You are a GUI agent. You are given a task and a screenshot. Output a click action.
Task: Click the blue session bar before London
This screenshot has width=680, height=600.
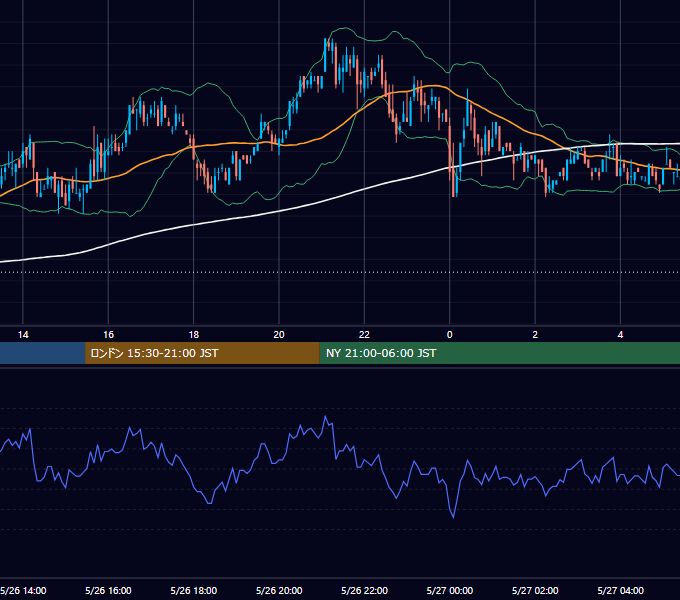(42, 353)
